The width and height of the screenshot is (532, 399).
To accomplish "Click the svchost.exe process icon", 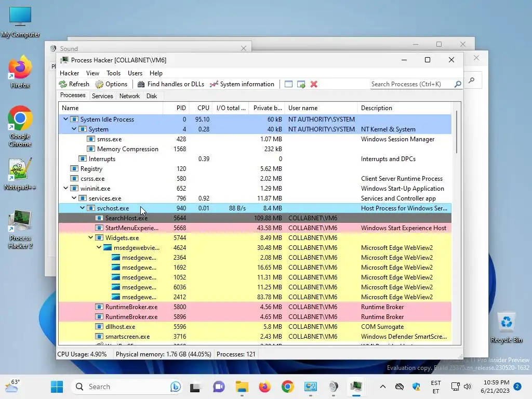I will click(90, 208).
